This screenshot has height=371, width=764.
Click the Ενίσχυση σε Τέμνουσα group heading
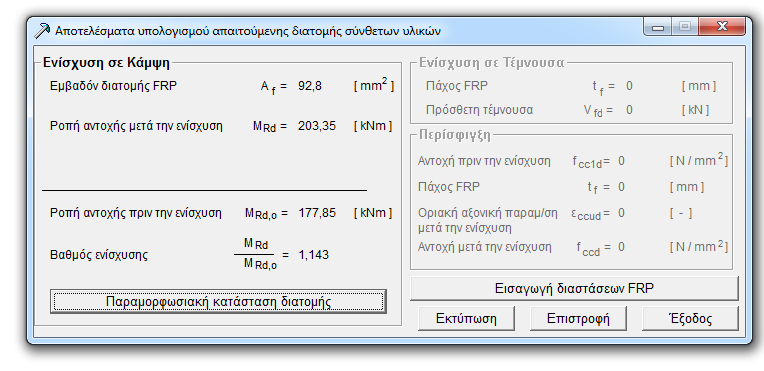[492, 62]
